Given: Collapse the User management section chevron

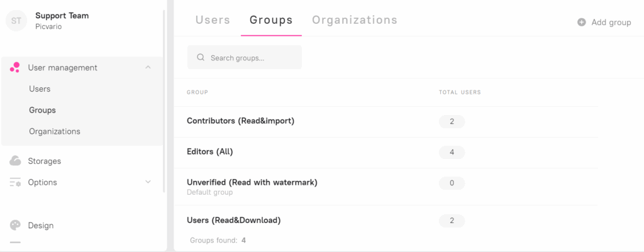Looking at the screenshot, I should 148,67.
